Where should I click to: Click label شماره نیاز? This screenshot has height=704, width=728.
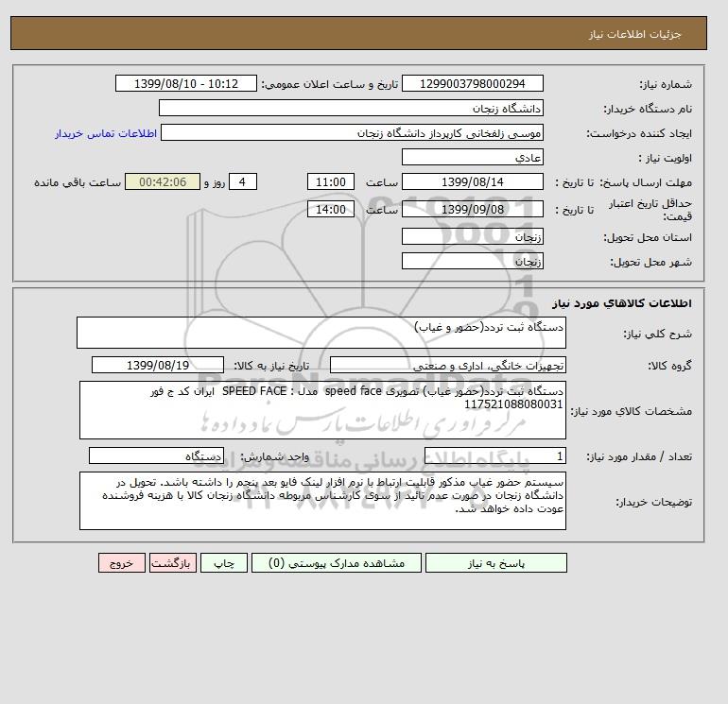[x=666, y=84]
